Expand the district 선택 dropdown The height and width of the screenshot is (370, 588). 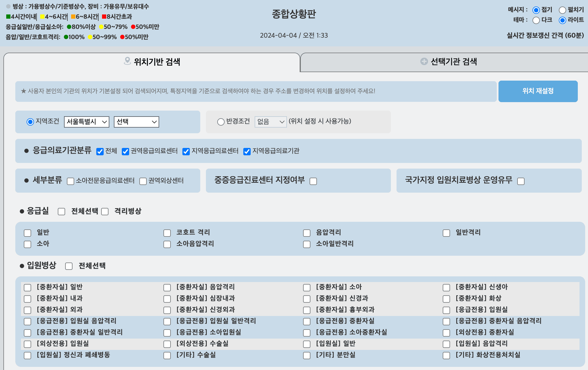136,122
